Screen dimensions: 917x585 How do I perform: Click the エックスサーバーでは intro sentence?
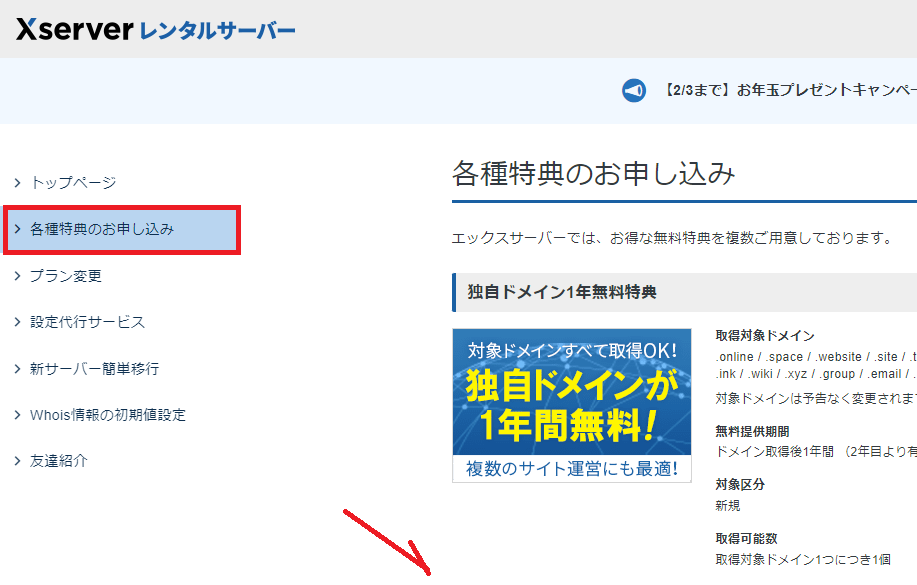pos(673,238)
